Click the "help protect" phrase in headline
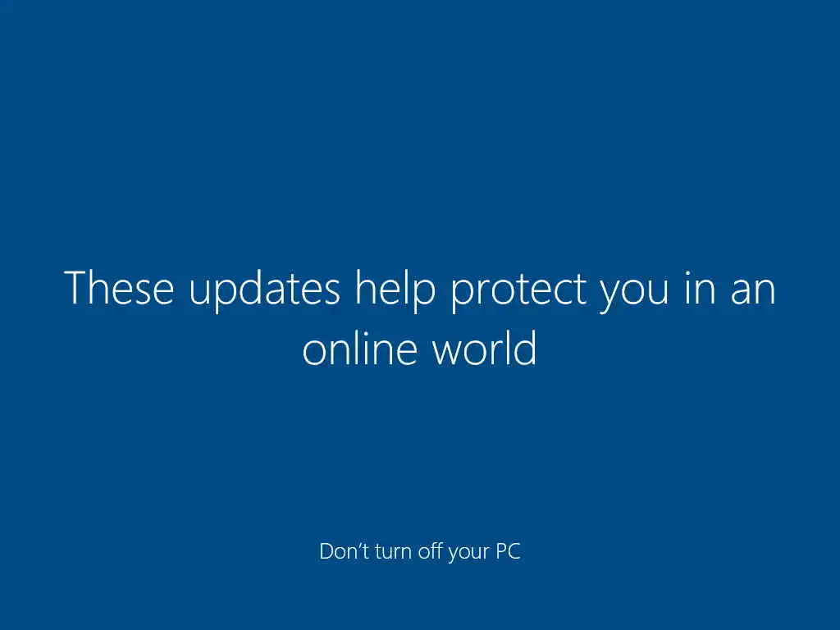Viewport: 840px width, 630px height. click(471, 291)
